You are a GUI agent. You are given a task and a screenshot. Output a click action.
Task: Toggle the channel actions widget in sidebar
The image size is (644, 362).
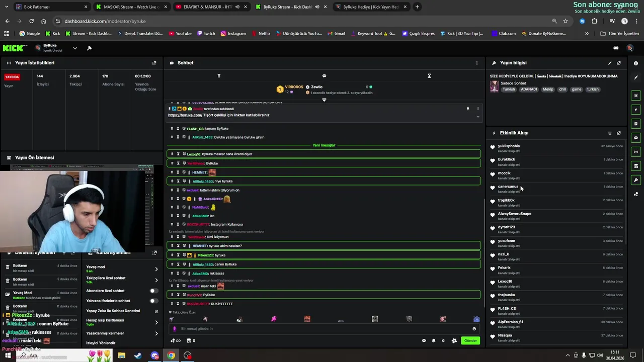636,166
